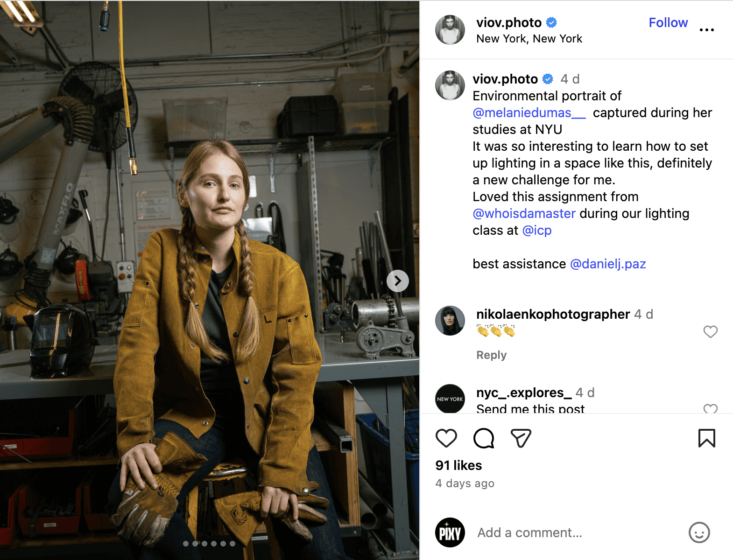Image resolution: width=733 pixels, height=560 pixels.
Task: Click the Follow button
Action: (x=669, y=22)
